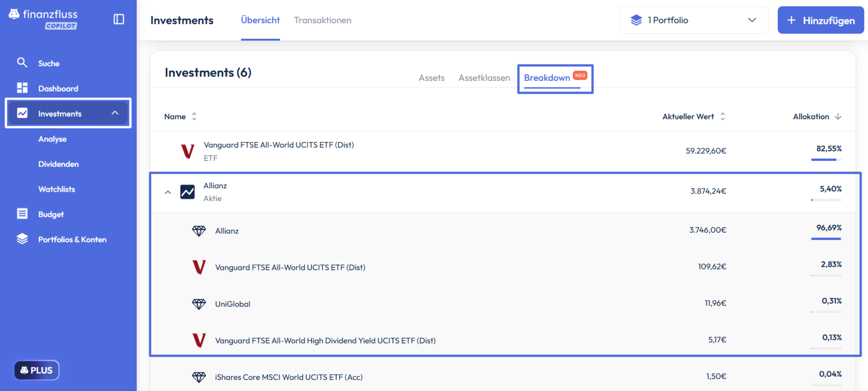Open the 1 Portfolio dropdown
The image size is (868, 391).
[x=694, y=20]
